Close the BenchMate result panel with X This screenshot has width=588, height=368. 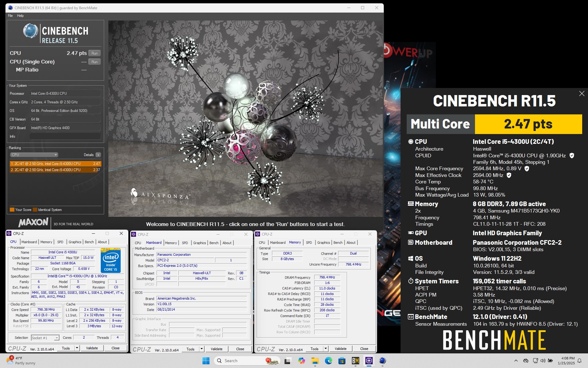pyautogui.click(x=582, y=94)
